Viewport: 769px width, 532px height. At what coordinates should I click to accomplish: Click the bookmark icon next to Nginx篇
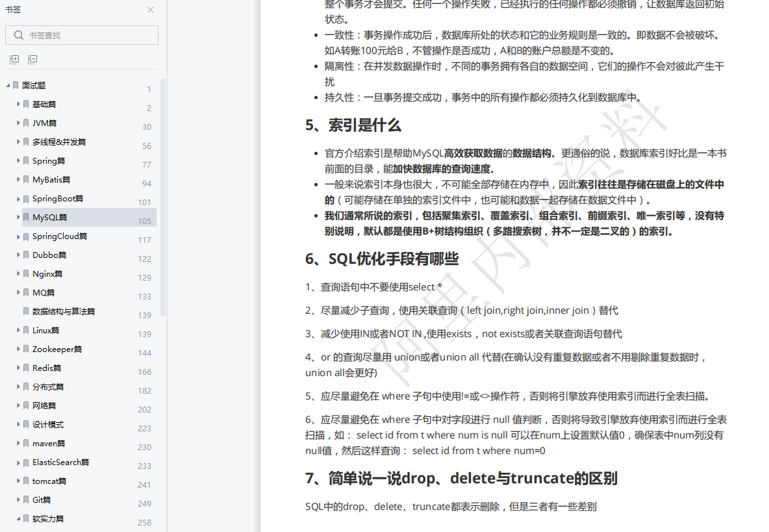[x=26, y=273]
